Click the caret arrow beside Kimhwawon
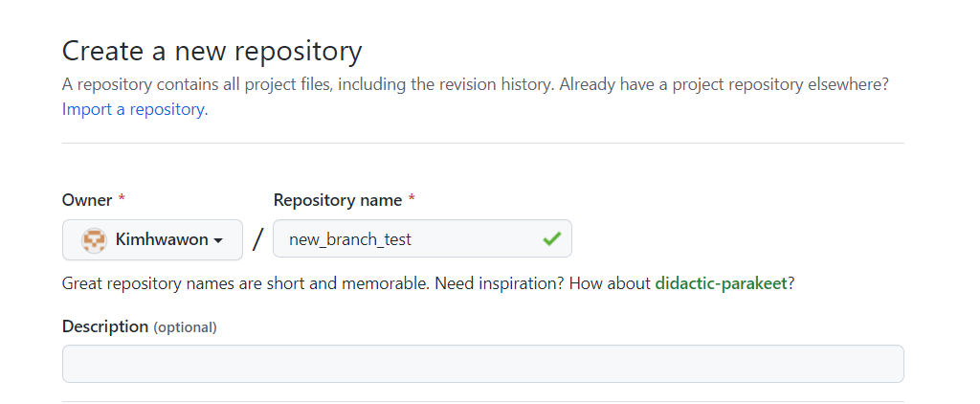The width and height of the screenshot is (980, 404). [218, 241]
